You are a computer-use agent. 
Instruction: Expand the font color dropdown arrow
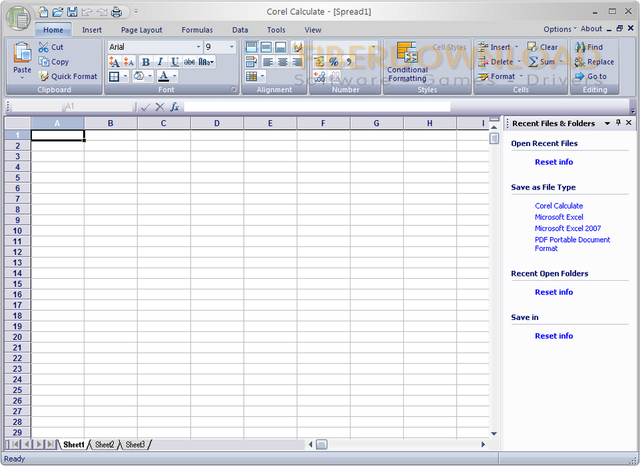pos(175,76)
